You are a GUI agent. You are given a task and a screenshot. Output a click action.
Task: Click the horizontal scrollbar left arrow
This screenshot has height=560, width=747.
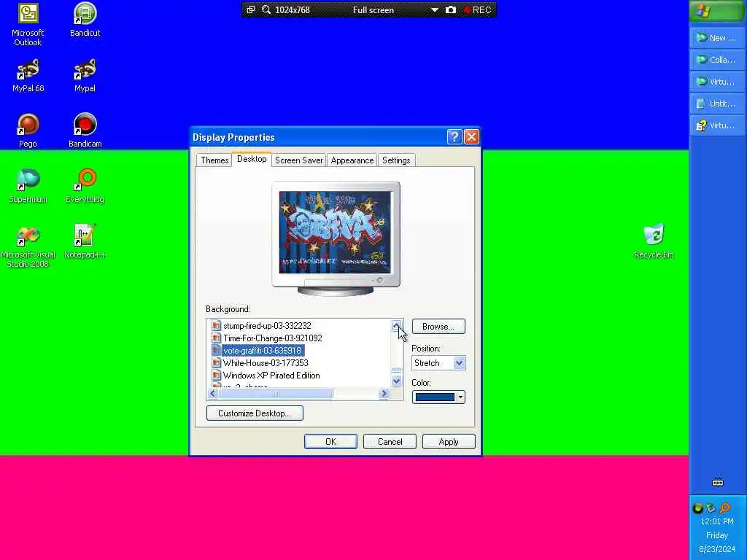[x=212, y=394]
